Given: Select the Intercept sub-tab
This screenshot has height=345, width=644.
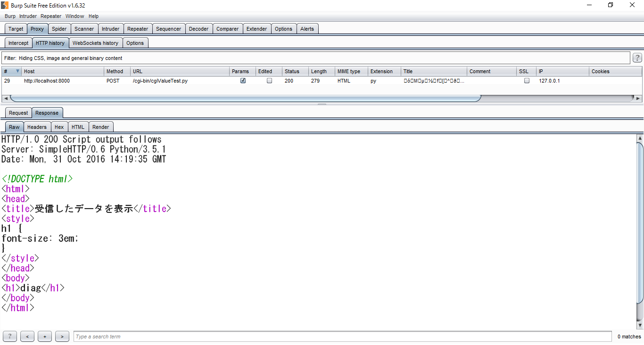Looking at the screenshot, I should click(18, 43).
